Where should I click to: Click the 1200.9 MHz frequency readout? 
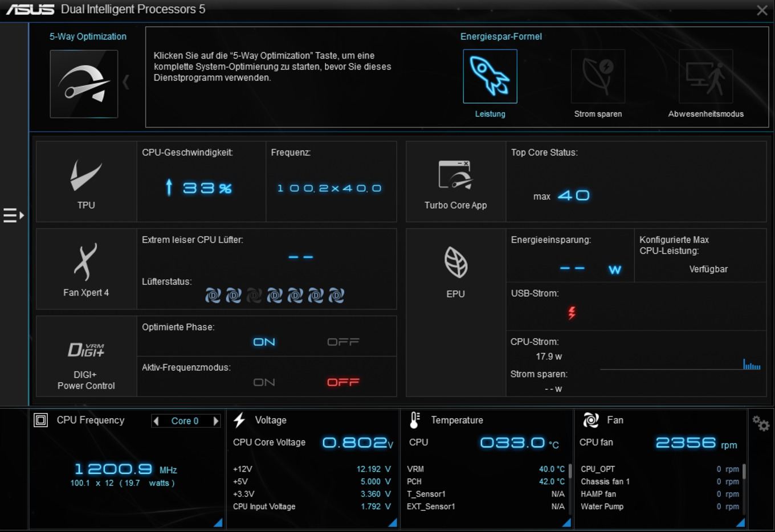[126, 469]
